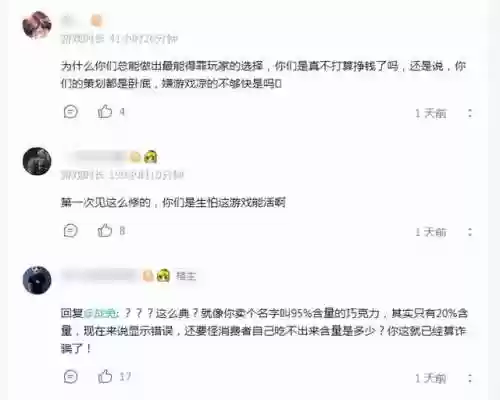500x400 pixels.
Task: Click the blurred username of second commenter
Action: pos(95,156)
